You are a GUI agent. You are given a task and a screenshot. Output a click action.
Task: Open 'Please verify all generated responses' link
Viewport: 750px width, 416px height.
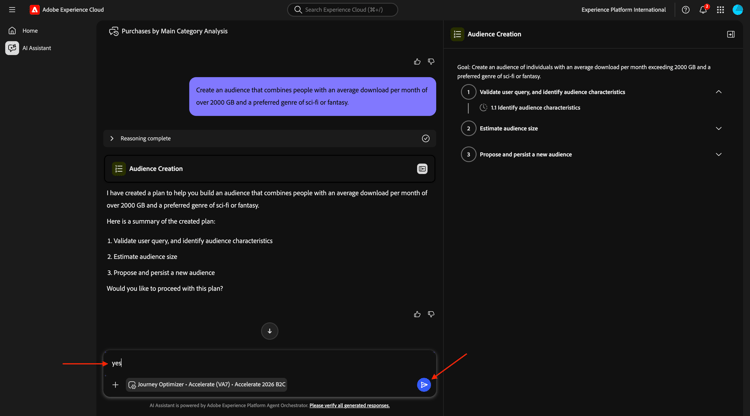(x=350, y=405)
